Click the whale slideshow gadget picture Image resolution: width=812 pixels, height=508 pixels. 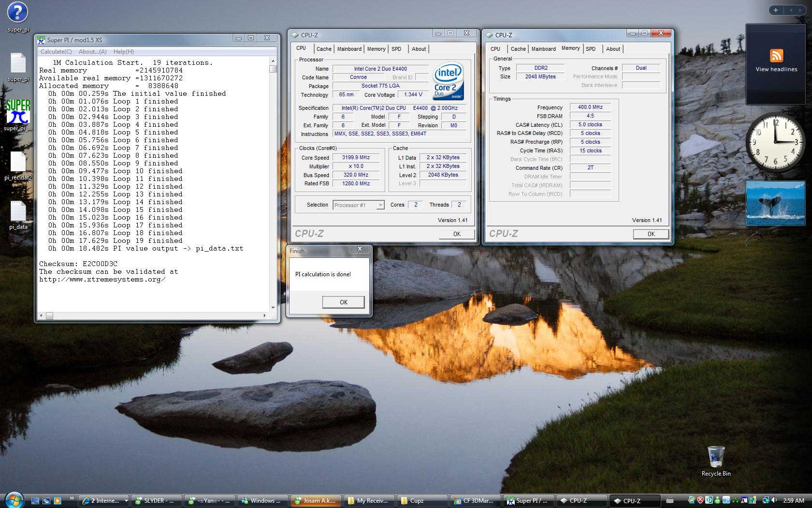(x=775, y=203)
